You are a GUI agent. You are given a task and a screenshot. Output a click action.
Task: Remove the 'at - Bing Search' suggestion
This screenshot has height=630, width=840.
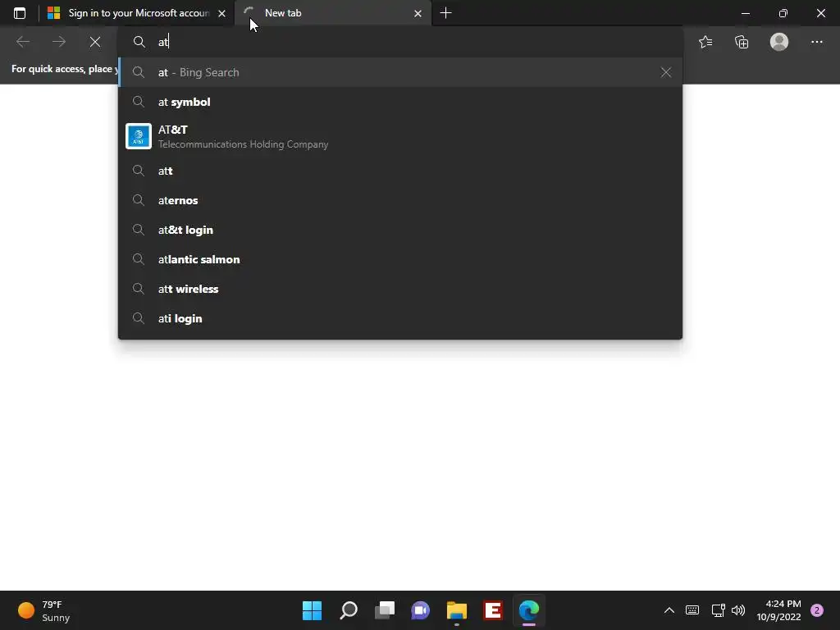pyautogui.click(x=666, y=72)
